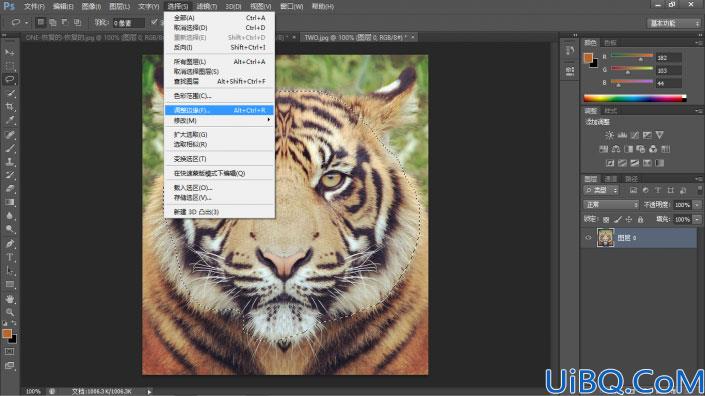Choose Deselect (Ctrl+D) from the menu
The height and width of the screenshot is (396, 705).
point(219,27)
